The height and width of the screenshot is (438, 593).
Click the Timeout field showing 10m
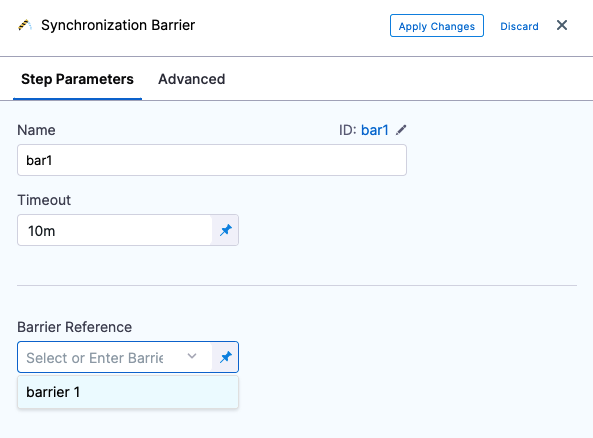(x=115, y=230)
